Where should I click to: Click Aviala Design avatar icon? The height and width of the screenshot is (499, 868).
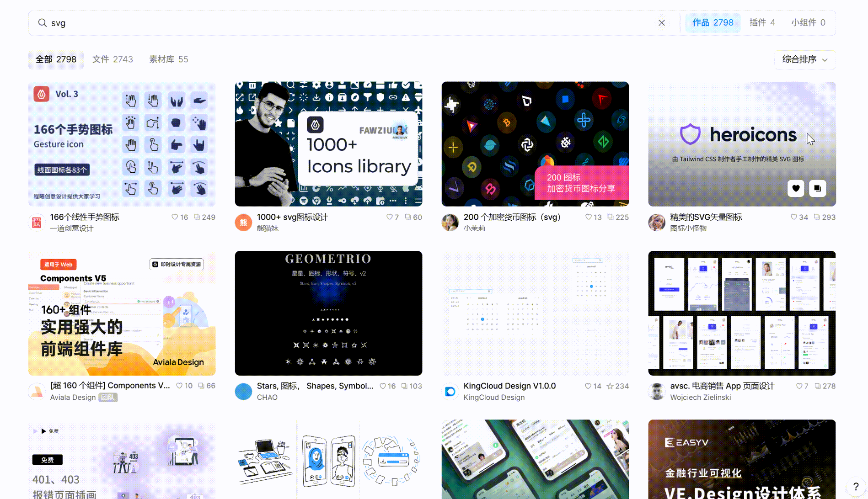(37, 392)
